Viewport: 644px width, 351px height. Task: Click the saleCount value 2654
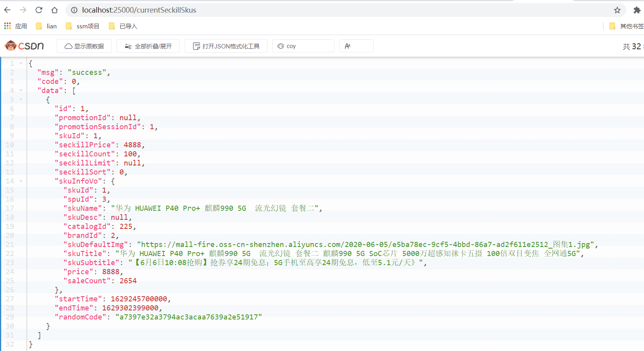128,281
